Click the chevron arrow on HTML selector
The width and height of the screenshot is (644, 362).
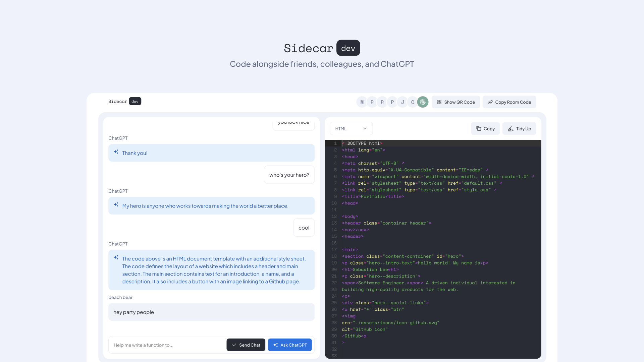pos(365,129)
